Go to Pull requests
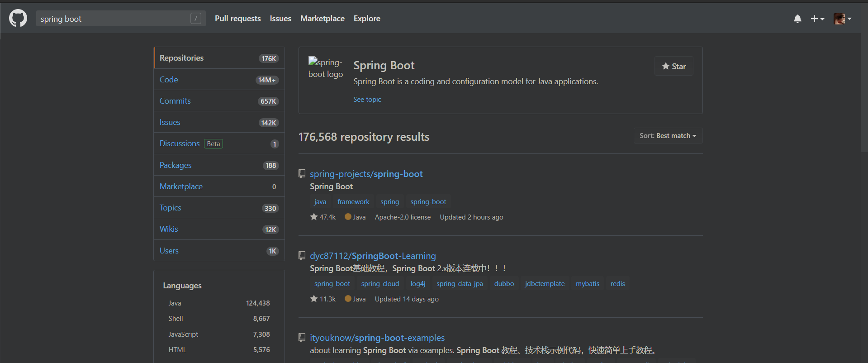The width and height of the screenshot is (868, 363). pos(238,19)
